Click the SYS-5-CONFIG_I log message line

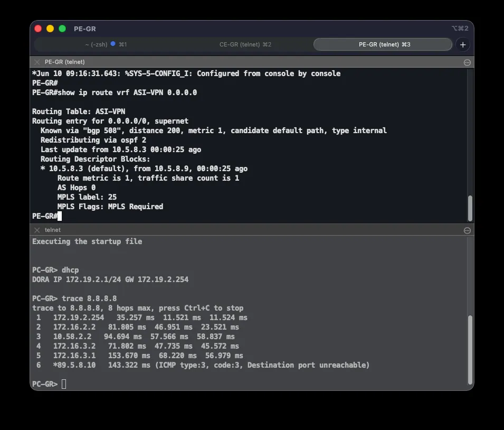tap(186, 74)
